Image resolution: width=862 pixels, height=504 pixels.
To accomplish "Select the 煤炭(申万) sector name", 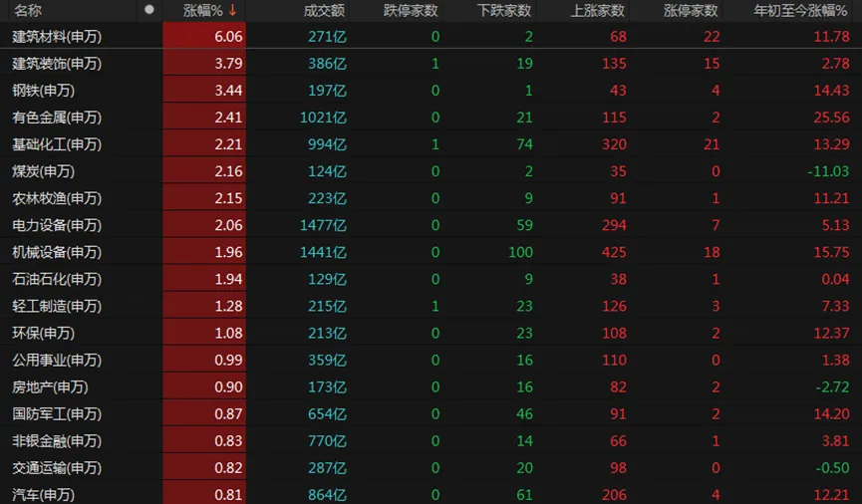I will tap(44, 171).
